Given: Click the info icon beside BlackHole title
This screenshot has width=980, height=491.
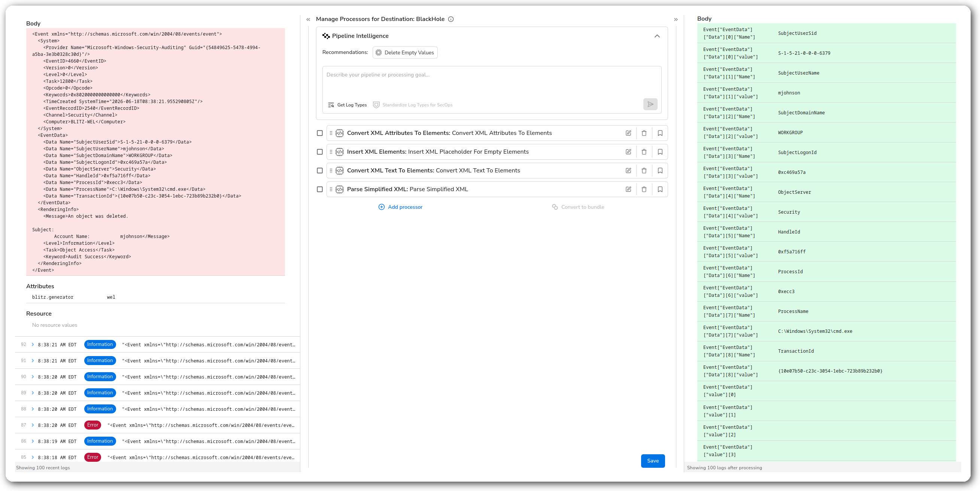Looking at the screenshot, I should click(450, 19).
